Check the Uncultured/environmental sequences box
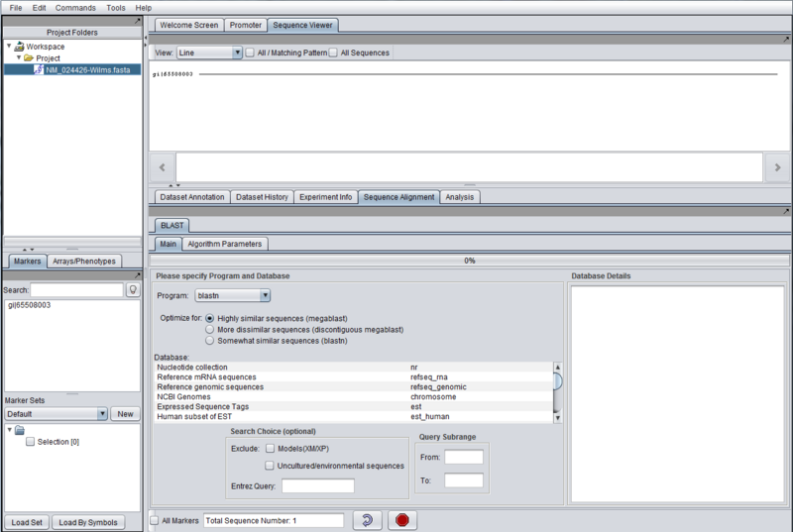This screenshot has width=793, height=532. pyautogui.click(x=270, y=466)
